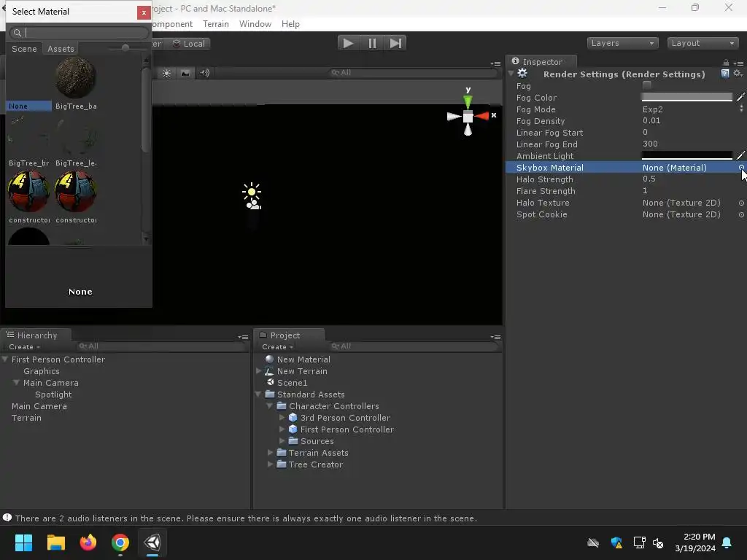Open the Hierarchy panel options menu
747x560 pixels.
243,337
